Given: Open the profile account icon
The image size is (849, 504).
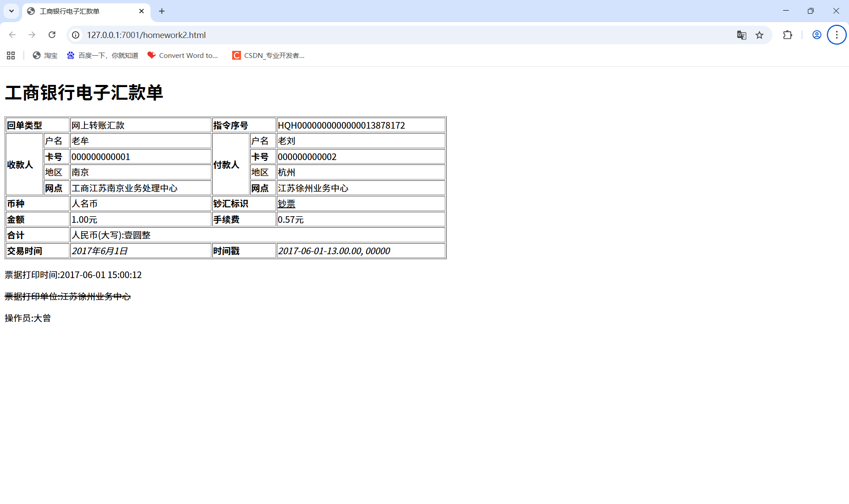Looking at the screenshot, I should pos(817,35).
